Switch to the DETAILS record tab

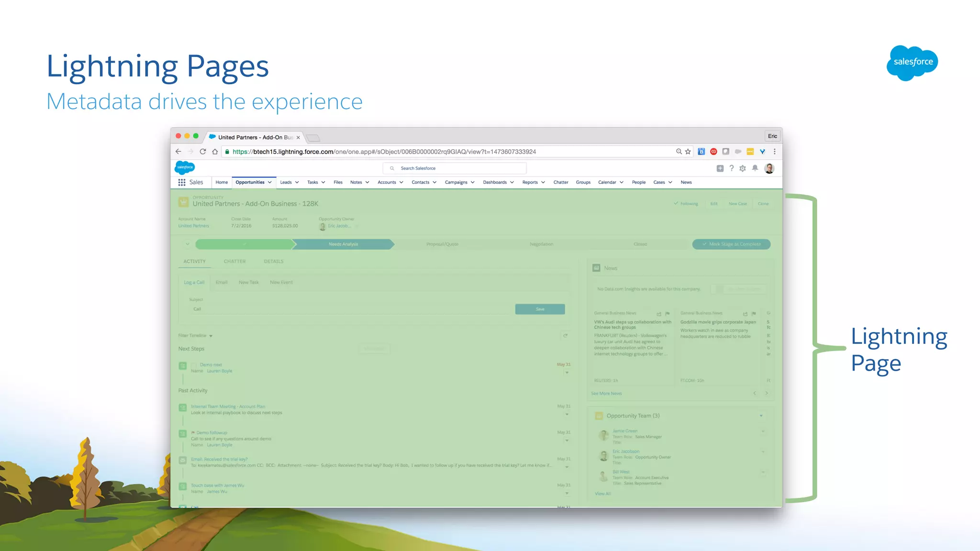click(274, 262)
